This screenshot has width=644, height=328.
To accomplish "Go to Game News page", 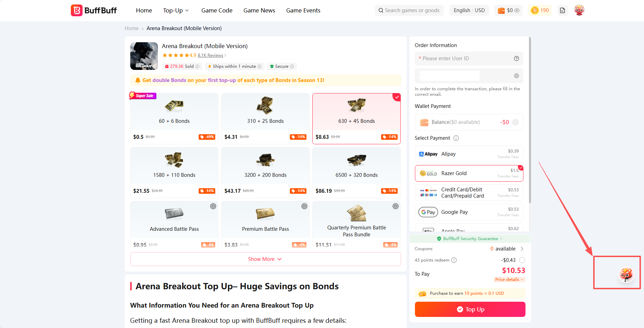I will coord(259,10).
